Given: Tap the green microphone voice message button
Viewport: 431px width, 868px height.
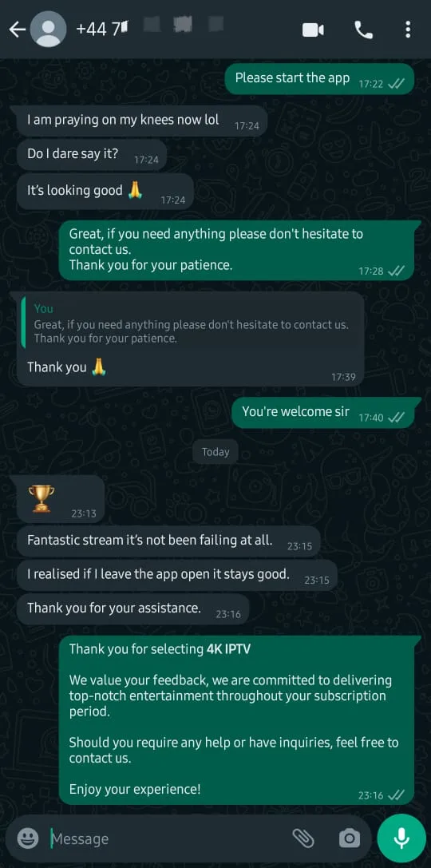Looking at the screenshot, I should [401, 838].
